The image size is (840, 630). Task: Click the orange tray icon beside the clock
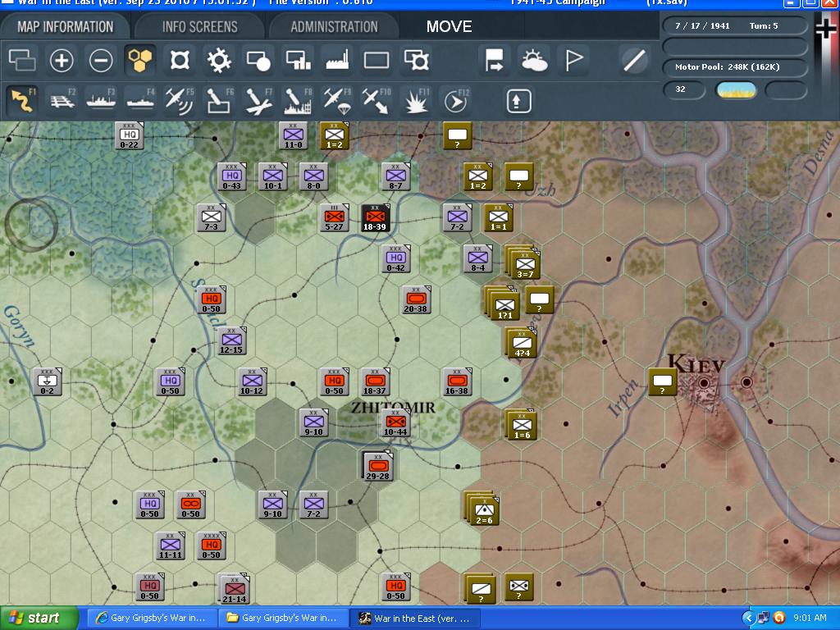tap(779, 618)
